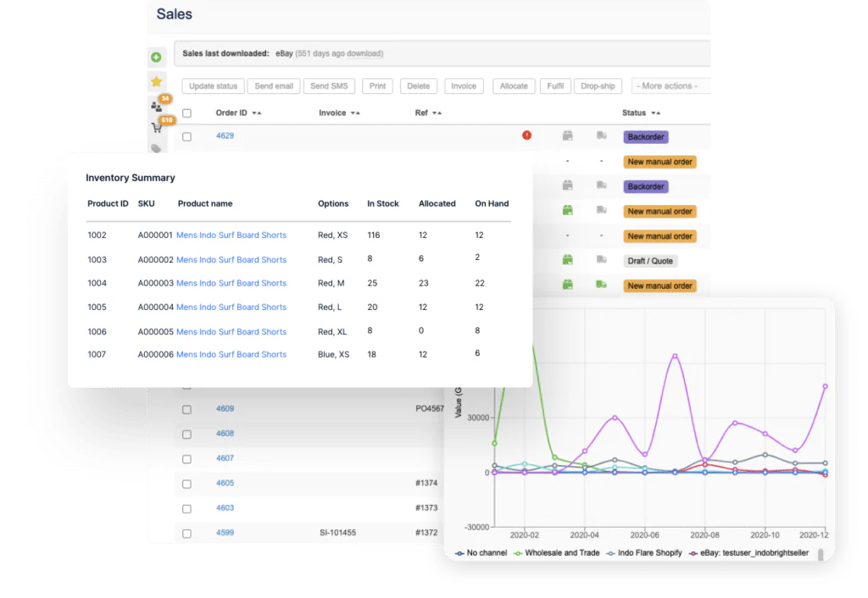The width and height of the screenshot is (868, 598).
Task: Tick checkbox for order 4629
Action: [187, 136]
